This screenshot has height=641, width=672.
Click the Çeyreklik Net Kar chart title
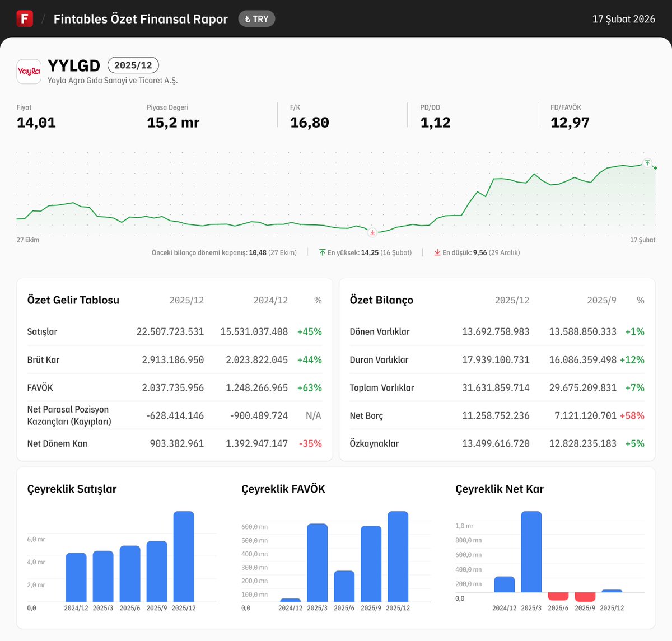tap(500, 489)
